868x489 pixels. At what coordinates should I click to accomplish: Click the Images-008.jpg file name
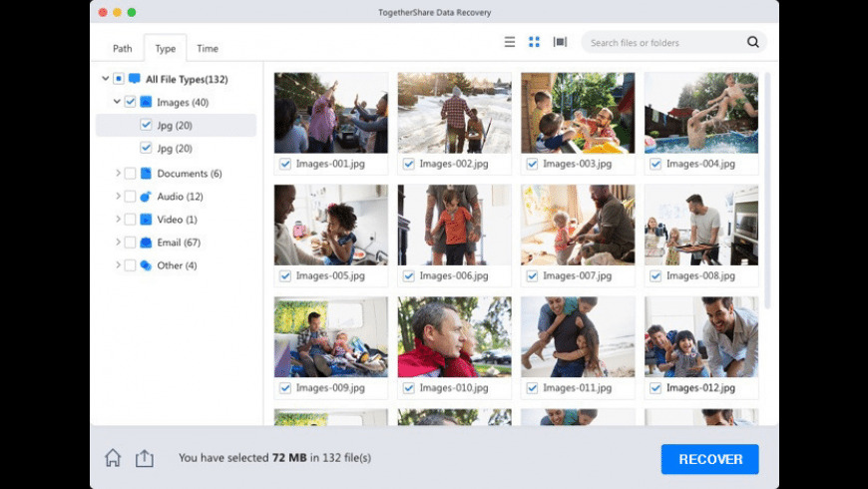point(700,275)
